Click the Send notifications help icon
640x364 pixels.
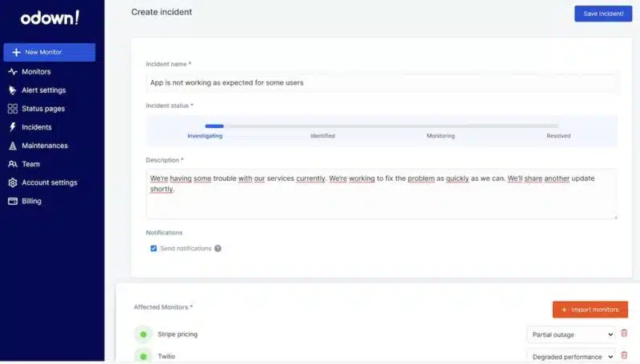point(218,249)
